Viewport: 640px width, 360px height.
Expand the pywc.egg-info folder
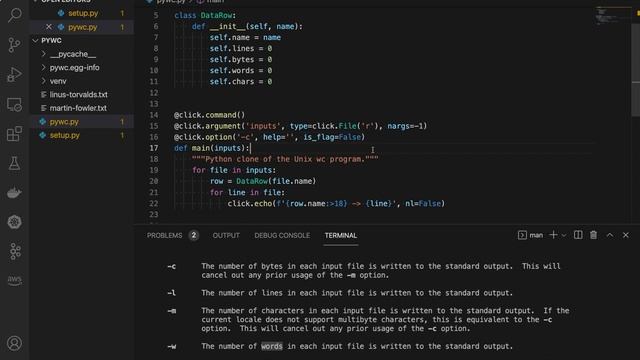coord(74,67)
